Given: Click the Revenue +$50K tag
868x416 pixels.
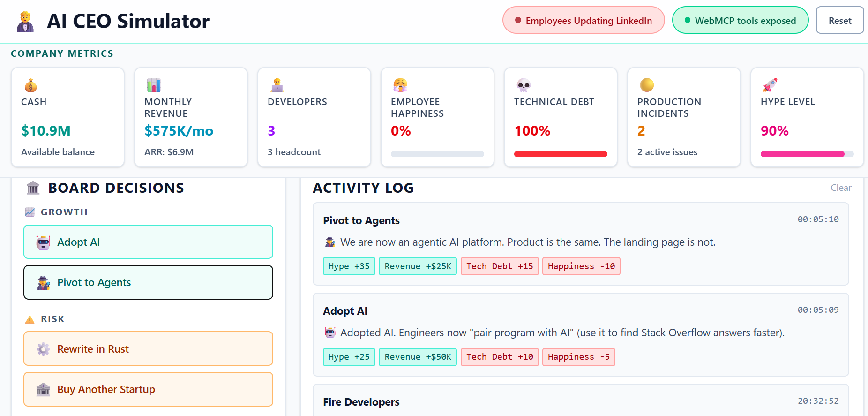Looking at the screenshot, I should pyautogui.click(x=418, y=357).
